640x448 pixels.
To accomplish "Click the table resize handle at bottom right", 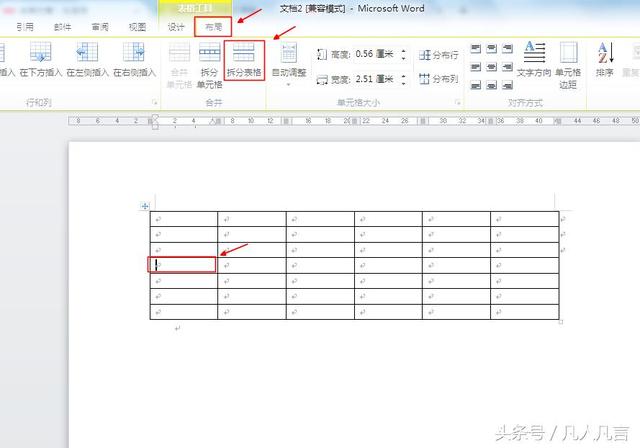I will click(x=561, y=322).
